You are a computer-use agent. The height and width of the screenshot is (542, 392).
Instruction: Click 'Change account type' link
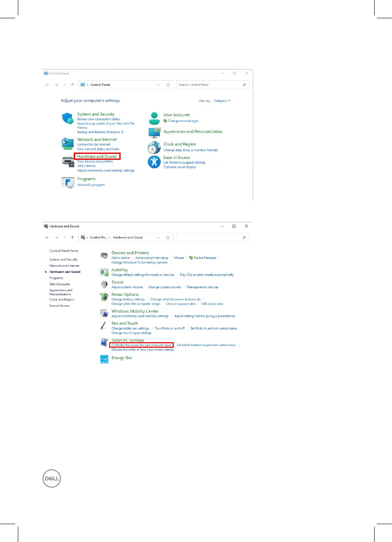pos(183,121)
